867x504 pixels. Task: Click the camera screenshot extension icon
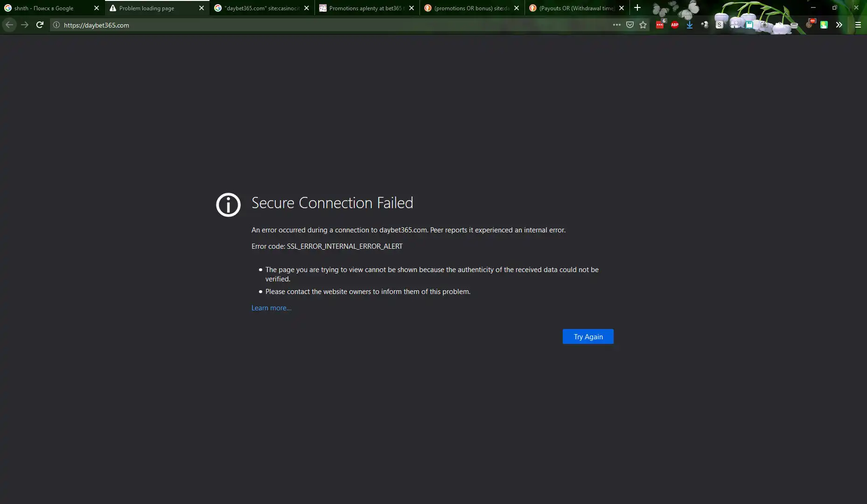764,25
